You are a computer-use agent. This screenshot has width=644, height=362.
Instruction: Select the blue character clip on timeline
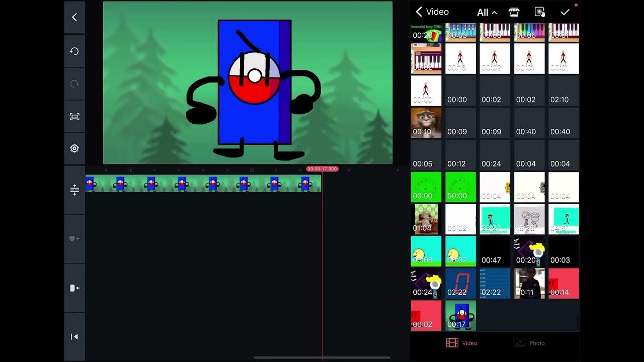coord(203,184)
